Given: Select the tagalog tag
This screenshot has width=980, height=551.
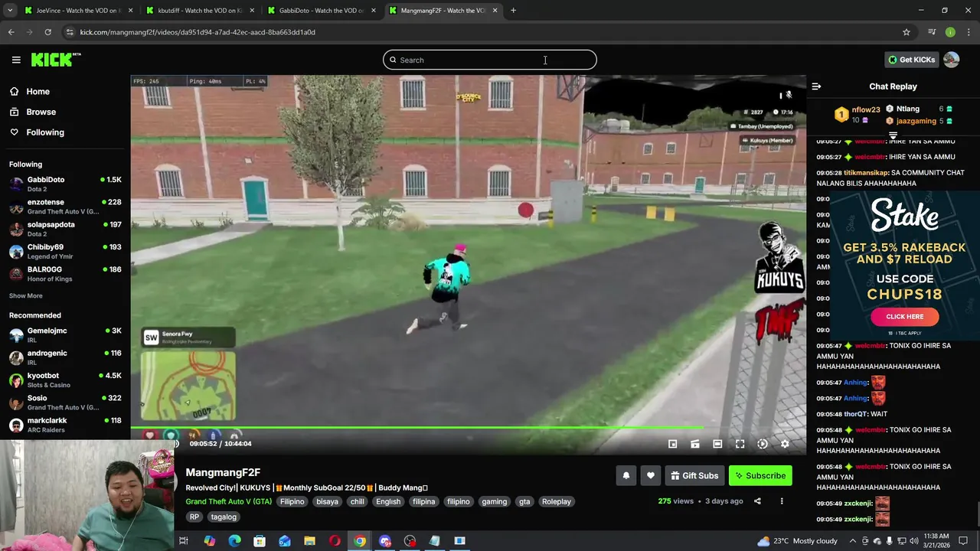Looking at the screenshot, I should pyautogui.click(x=224, y=517).
